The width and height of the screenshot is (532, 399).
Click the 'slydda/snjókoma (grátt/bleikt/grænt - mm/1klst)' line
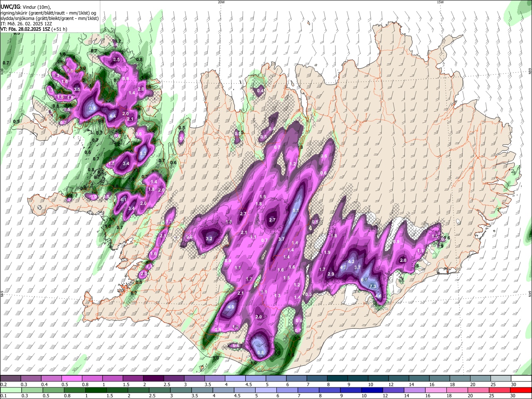pyautogui.click(x=49, y=18)
